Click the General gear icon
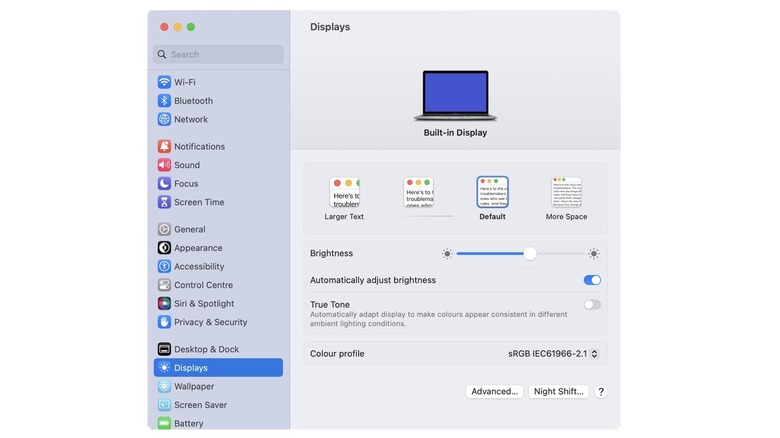This screenshot has width=780, height=438. [x=164, y=229]
